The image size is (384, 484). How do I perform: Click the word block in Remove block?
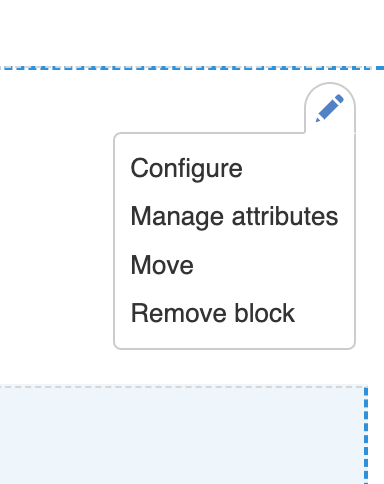(264, 313)
